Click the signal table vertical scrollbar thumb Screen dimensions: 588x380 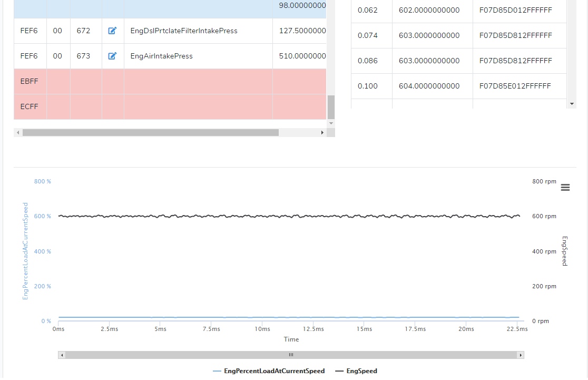331,107
